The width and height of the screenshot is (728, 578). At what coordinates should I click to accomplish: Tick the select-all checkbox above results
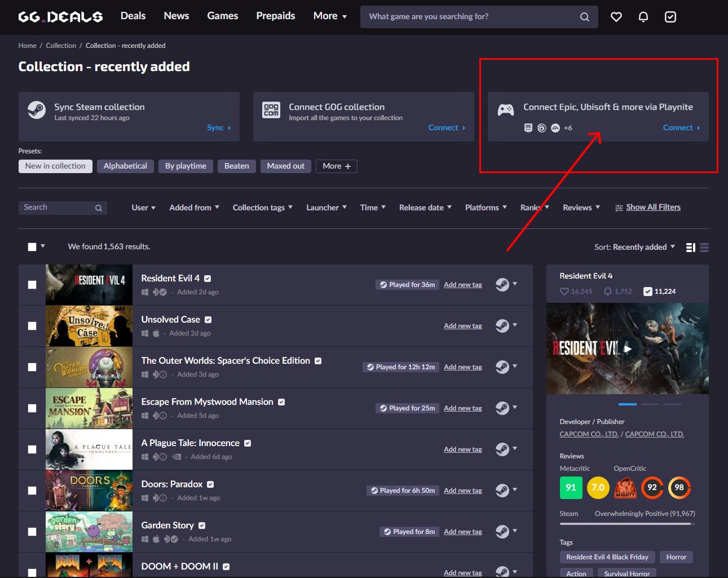tap(32, 247)
